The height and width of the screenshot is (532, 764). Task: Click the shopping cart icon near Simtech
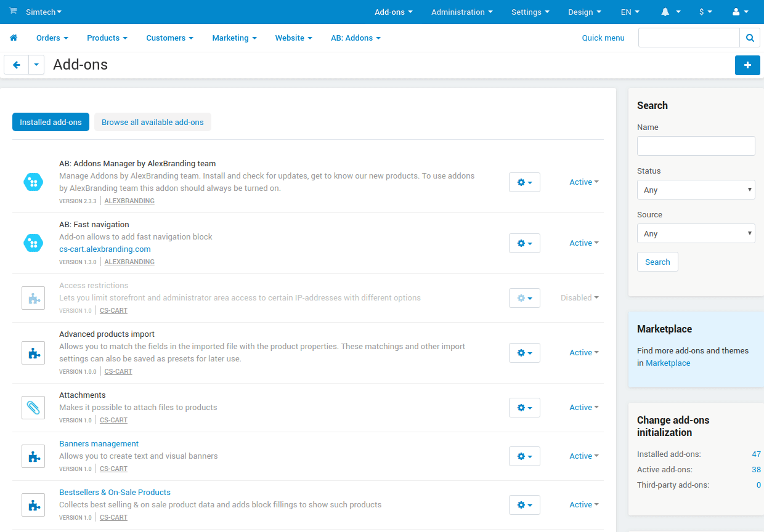(13, 12)
